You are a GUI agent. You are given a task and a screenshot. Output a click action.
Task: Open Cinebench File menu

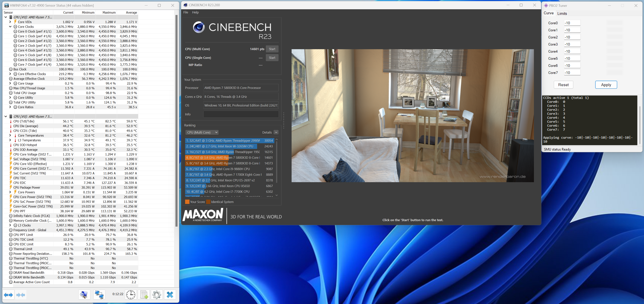186,12
